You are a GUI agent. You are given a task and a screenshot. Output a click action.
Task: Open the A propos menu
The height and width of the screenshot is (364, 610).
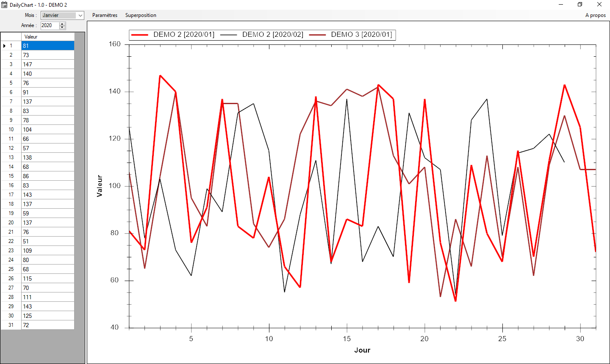[x=595, y=15]
